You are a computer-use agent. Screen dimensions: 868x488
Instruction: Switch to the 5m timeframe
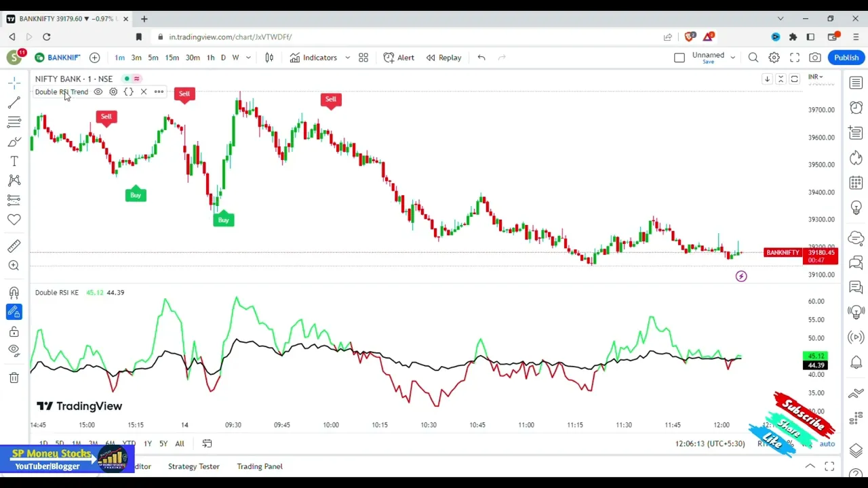click(x=153, y=58)
